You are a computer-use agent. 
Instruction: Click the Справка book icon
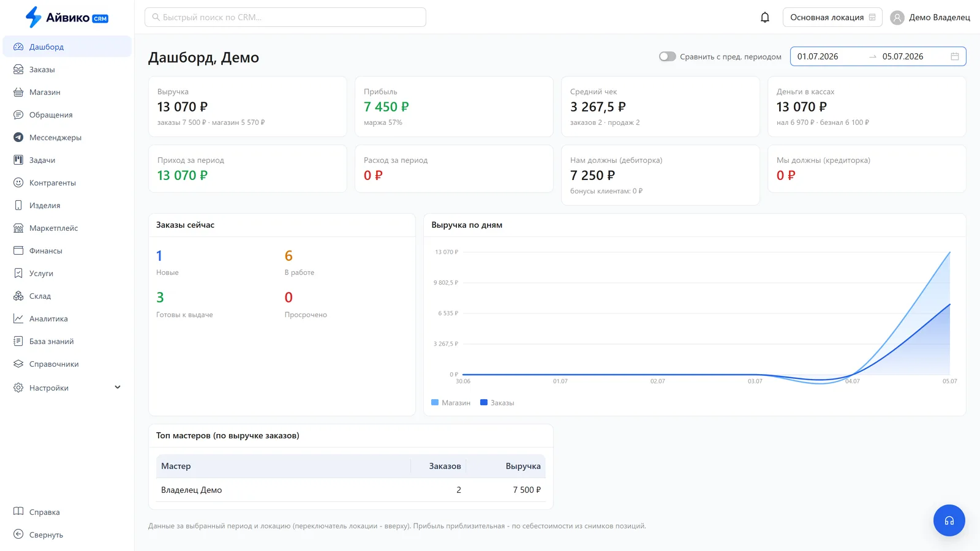tap(18, 511)
